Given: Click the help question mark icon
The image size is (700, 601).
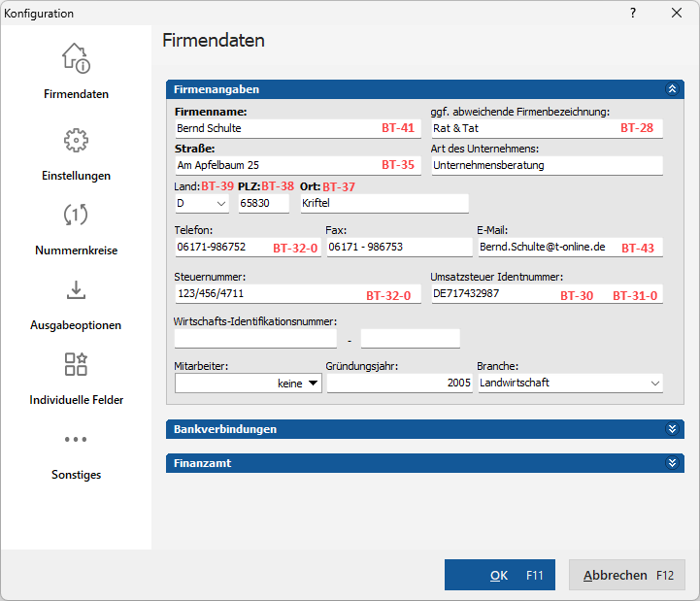Looking at the screenshot, I should (x=633, y=13).
